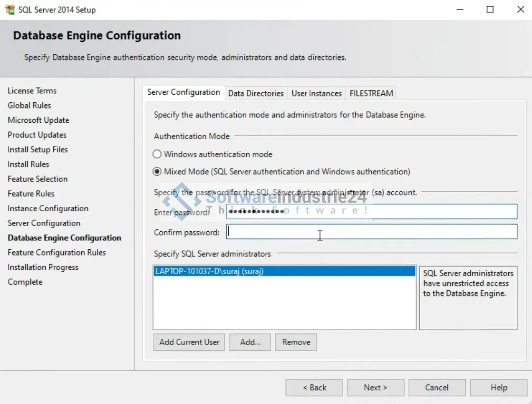Select Mixed Mode authentication radio button
Screen dimensions: 532x404
157,171
